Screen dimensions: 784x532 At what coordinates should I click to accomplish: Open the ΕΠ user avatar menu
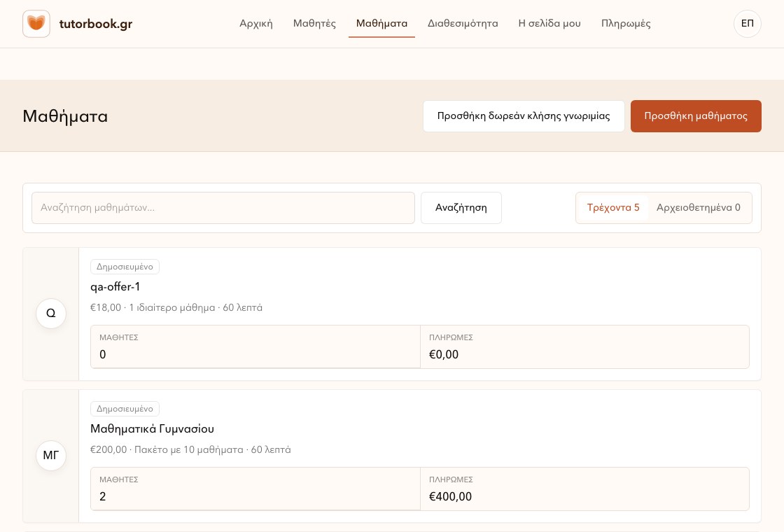click(x=747, y=24)
